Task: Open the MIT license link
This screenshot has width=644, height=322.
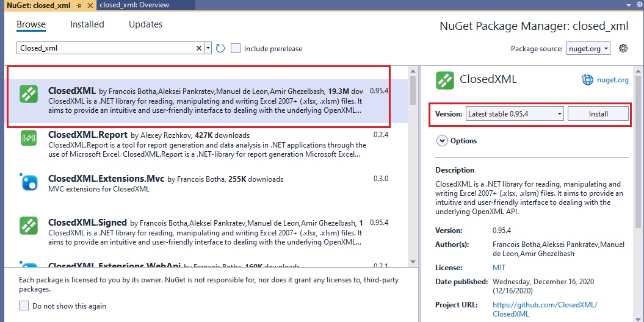Action: coord(499,268)
